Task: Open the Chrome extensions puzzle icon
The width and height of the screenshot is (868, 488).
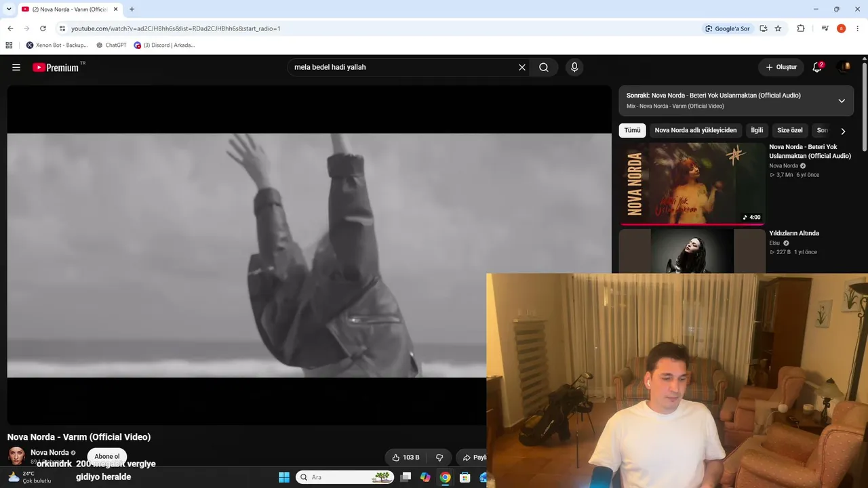Action: 801,28
